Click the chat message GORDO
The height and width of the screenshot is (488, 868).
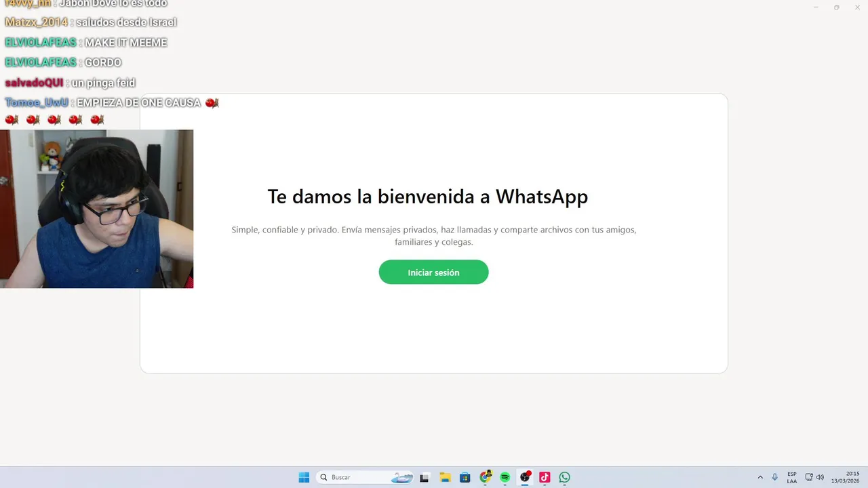point(102,62)
